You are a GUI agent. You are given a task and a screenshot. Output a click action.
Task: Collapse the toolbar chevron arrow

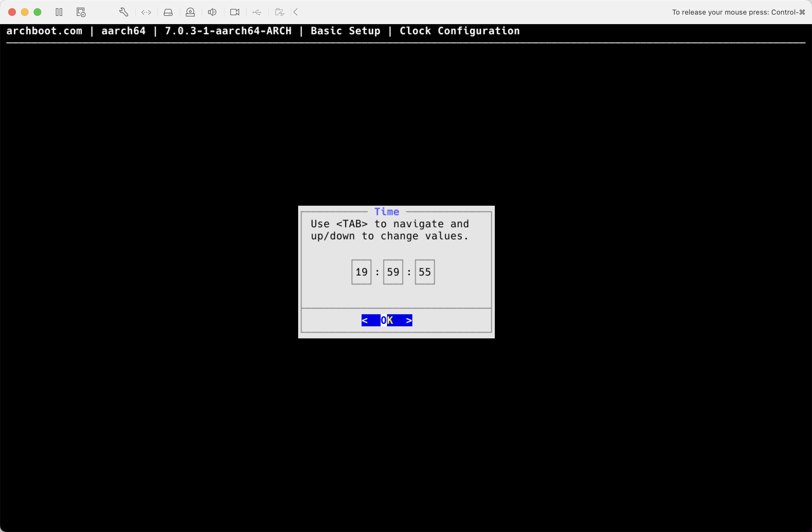296,12
